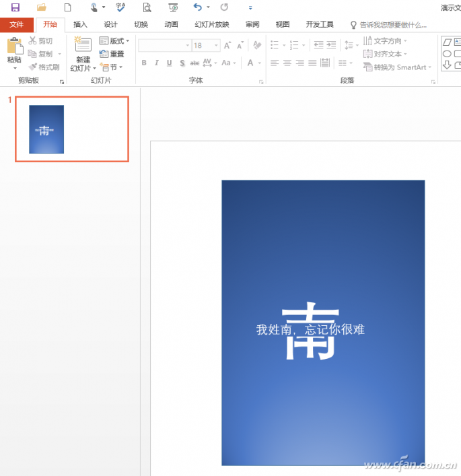This screenshot has height=476, width=461.
Task: Click the Undo arrow icon
Action: [198, 7]
